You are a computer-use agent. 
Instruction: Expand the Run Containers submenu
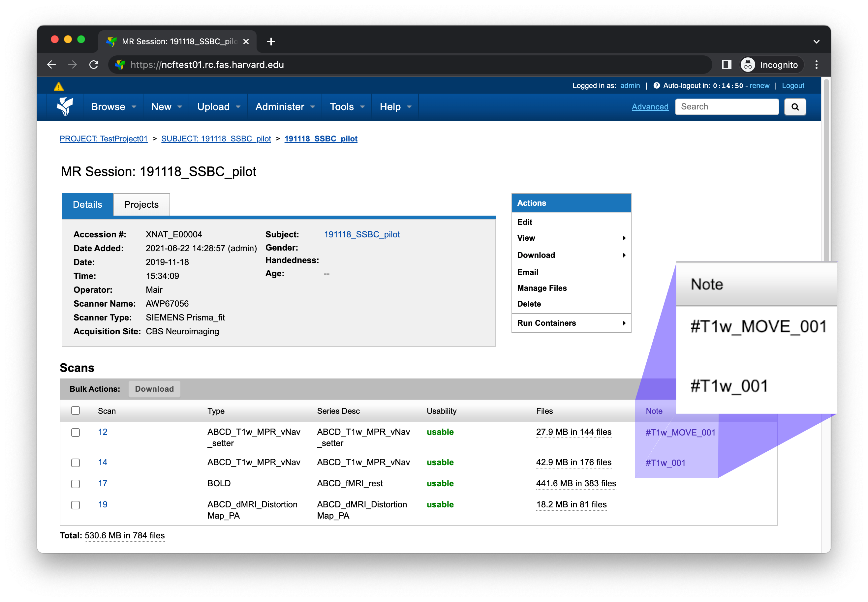(x=571, y=323)
